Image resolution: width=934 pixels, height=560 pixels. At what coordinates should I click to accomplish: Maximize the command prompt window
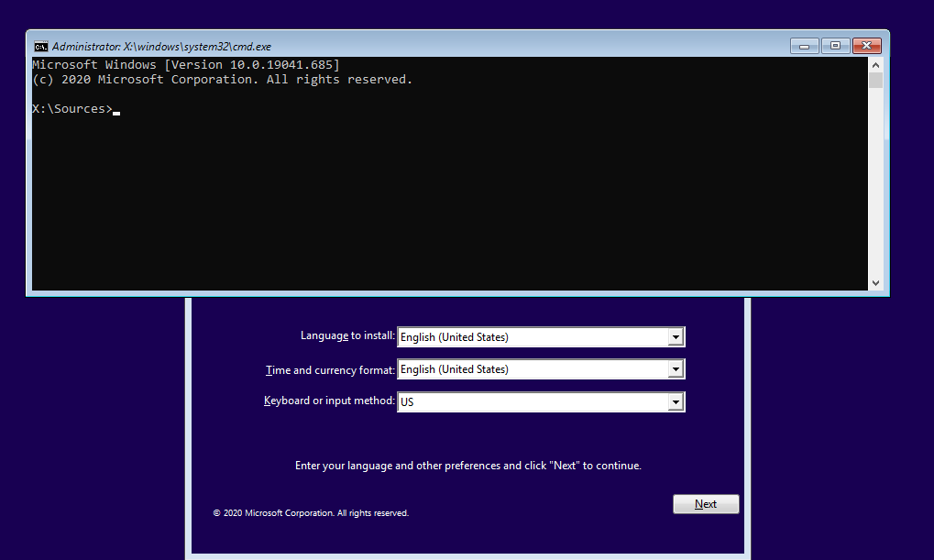tap(835, 46)
